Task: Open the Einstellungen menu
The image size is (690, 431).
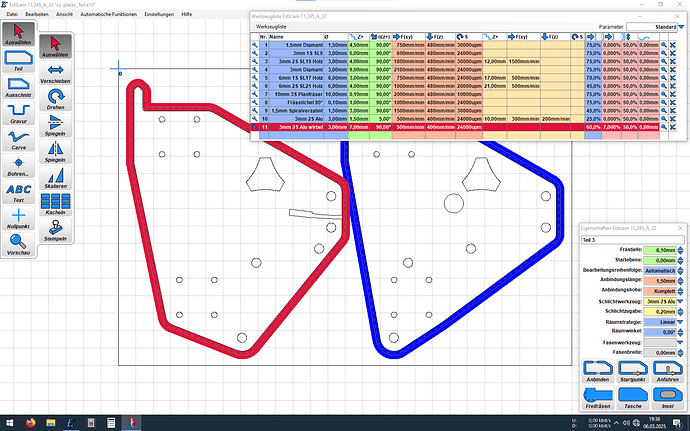Action: tap(159, 14)
